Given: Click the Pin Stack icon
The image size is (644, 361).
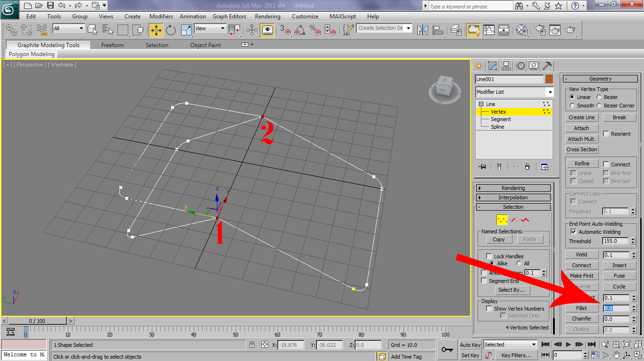Looking at the screenshot, I should coord(482,166).
